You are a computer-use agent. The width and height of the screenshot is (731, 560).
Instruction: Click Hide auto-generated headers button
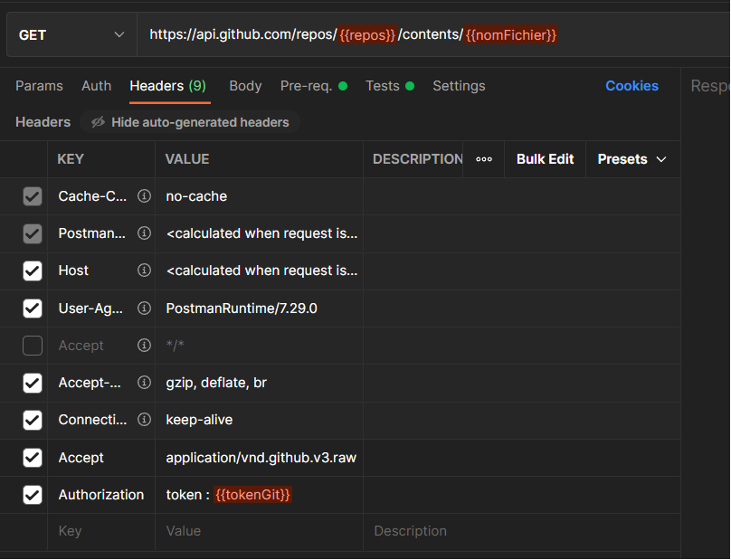(x=190, y=122)
